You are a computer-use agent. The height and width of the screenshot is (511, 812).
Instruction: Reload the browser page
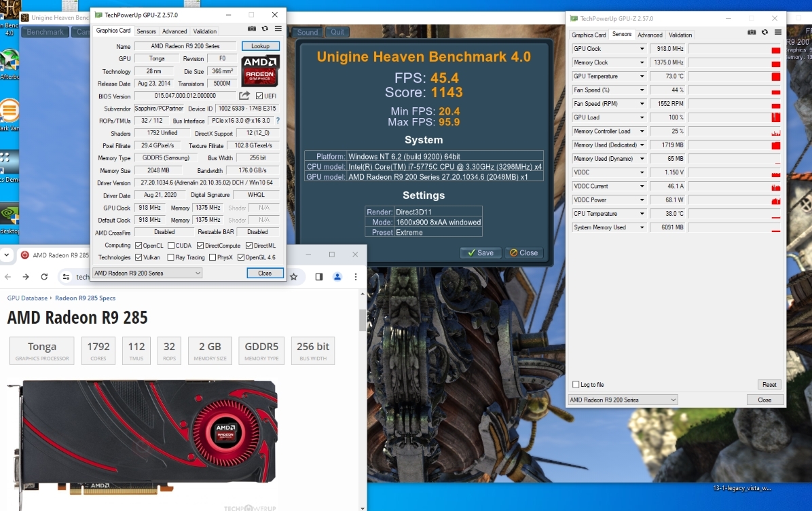tap(44, 277)
